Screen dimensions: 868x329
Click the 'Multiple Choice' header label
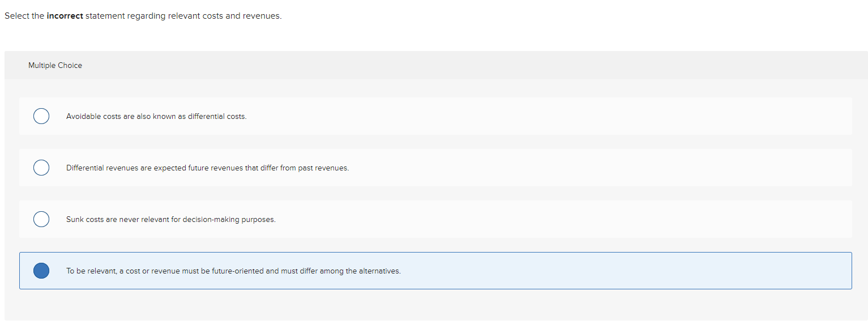[x=55, y=65]
